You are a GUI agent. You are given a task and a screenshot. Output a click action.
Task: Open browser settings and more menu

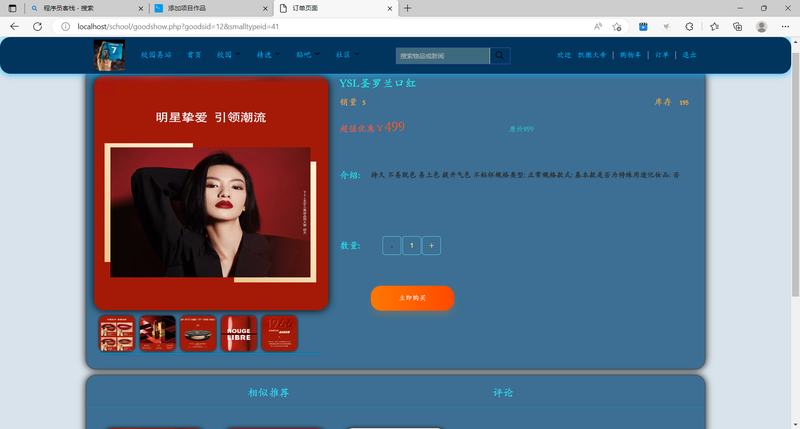(785, 27)
